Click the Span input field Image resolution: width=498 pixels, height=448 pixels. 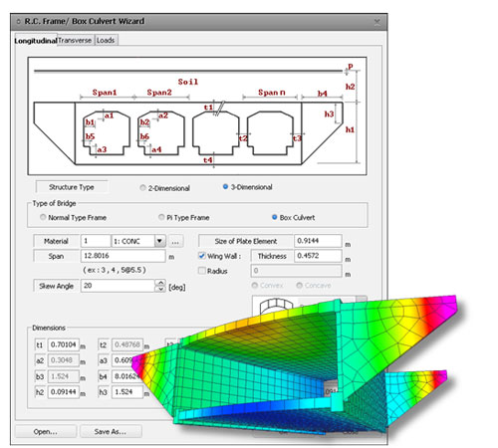tap(123, 256)
